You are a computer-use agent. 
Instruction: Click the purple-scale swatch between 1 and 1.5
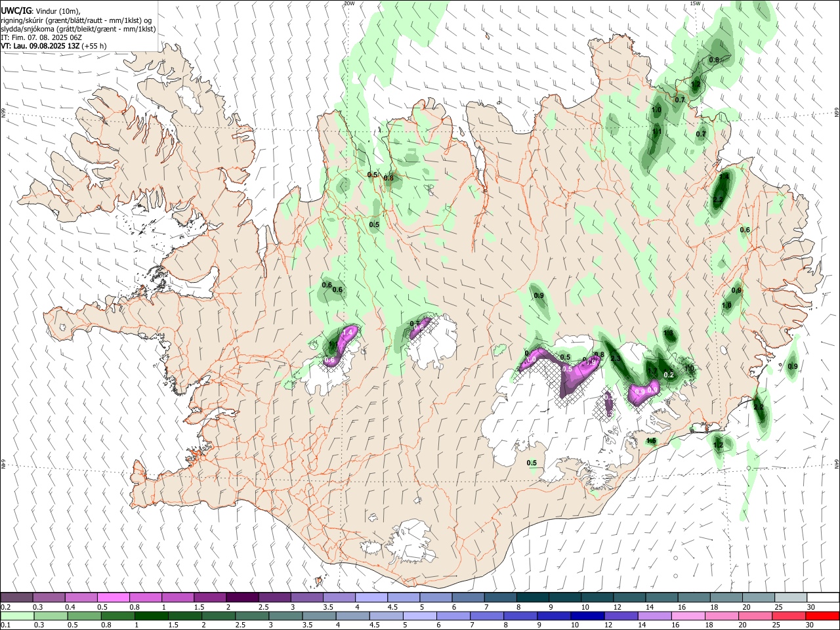(x=178, y=597)
